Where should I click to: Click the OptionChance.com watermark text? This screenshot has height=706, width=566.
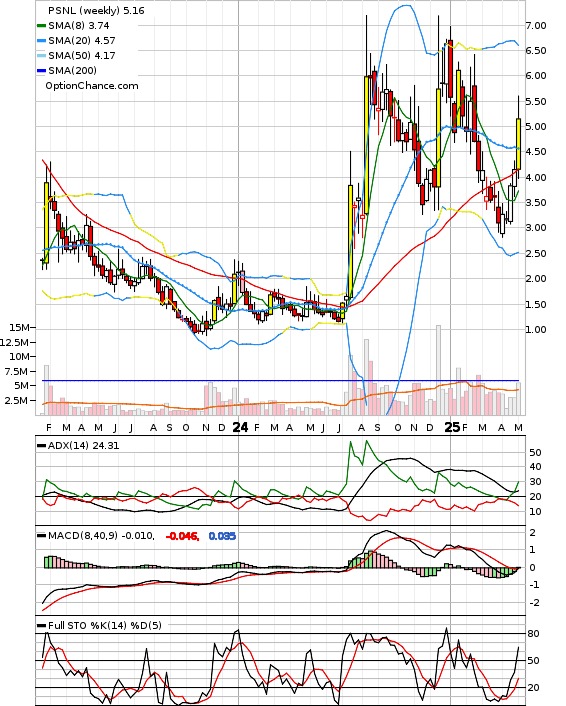(x=92, y=86)
